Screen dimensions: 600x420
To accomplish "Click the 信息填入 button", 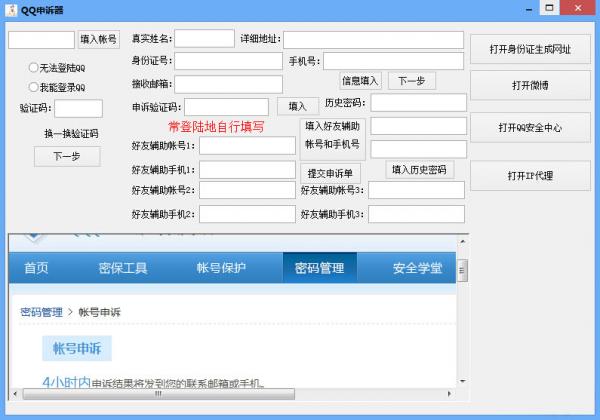I will tap(360, 81).
